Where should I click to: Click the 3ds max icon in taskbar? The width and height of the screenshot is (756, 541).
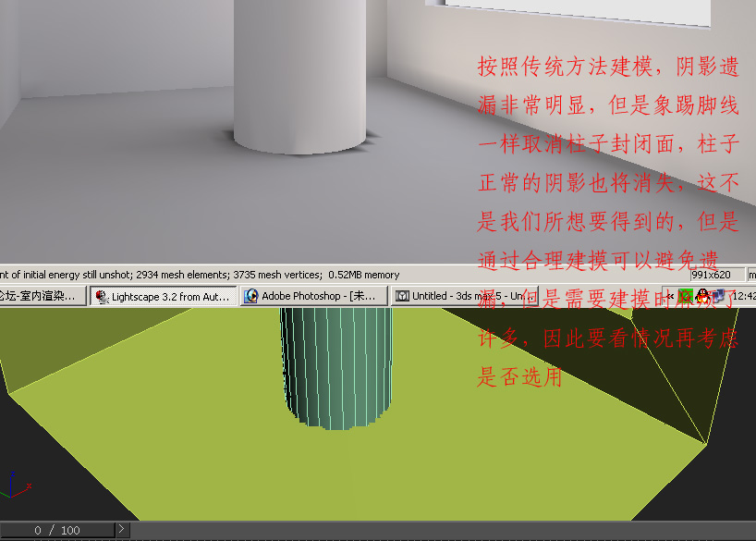[402, 296]
